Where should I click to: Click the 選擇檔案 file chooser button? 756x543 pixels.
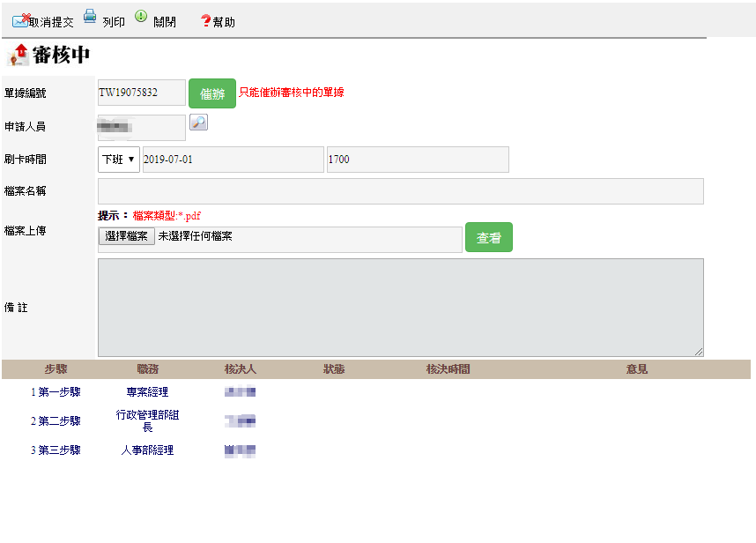click(x=126, y=236)
